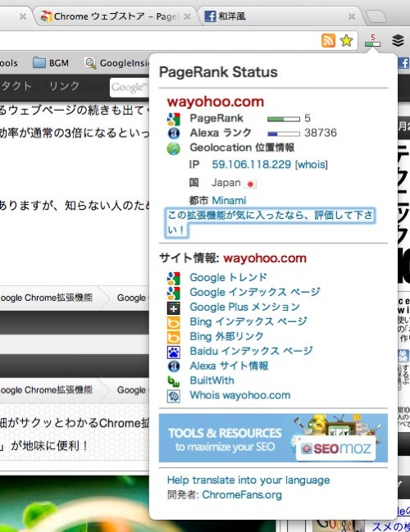
Task: Open Whois wayohoo.com link
Action: (240, 395)
